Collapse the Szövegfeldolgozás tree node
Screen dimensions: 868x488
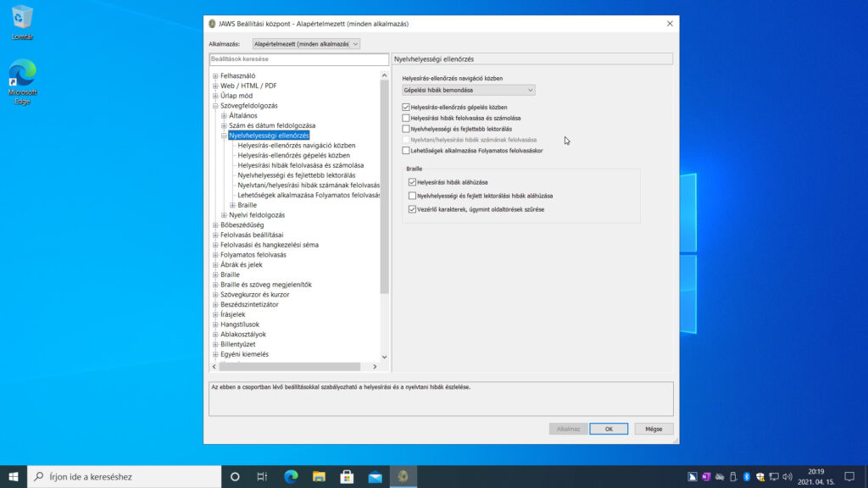(215, 106)
